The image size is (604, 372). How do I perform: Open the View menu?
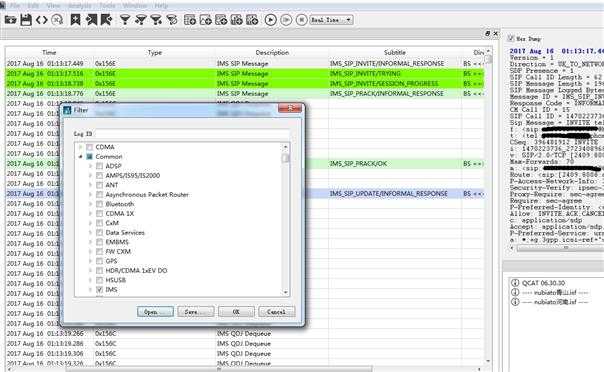point(53,5)
